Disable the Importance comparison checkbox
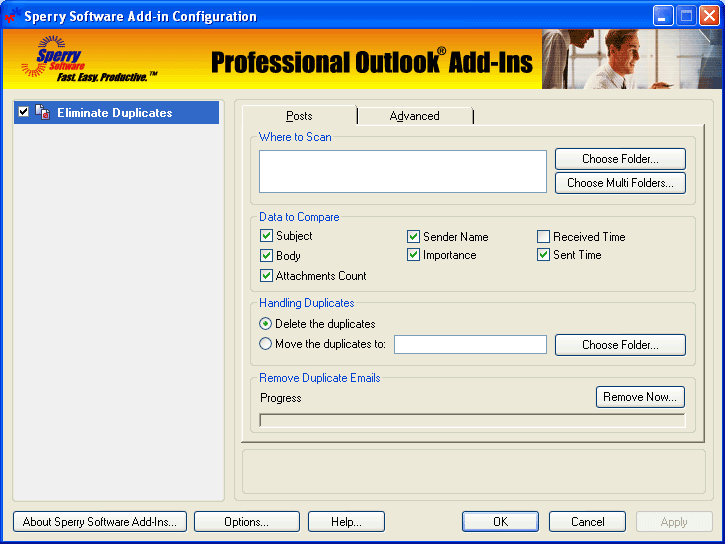 click(x=413, y=255)
